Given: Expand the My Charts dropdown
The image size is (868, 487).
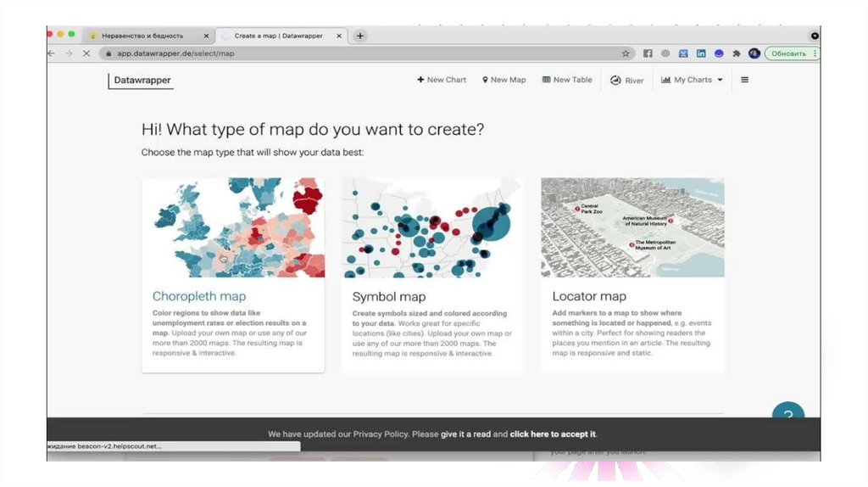Looking at the screenshot, I should pyautogui.click(x=692, y=80).
